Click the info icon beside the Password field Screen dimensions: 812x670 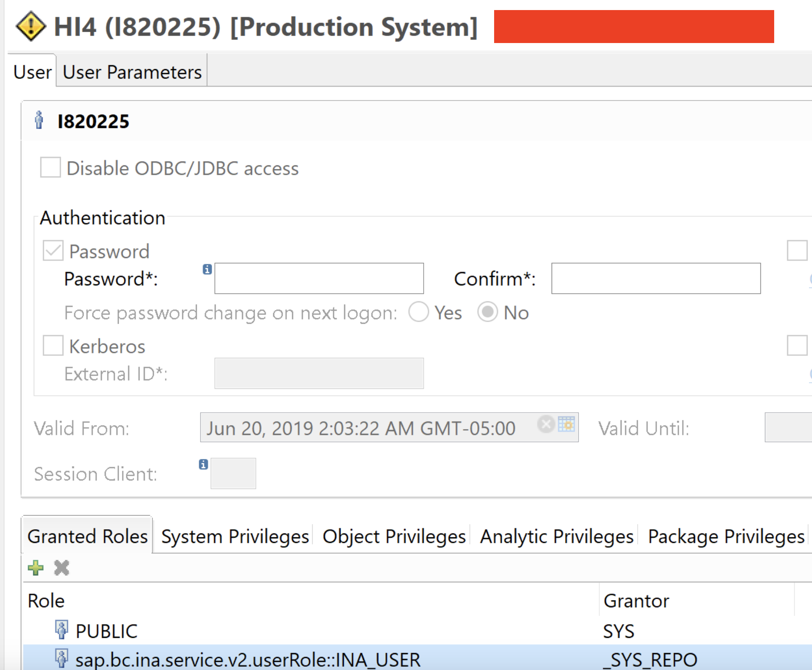pyautogui.click(x=207, y=269)
